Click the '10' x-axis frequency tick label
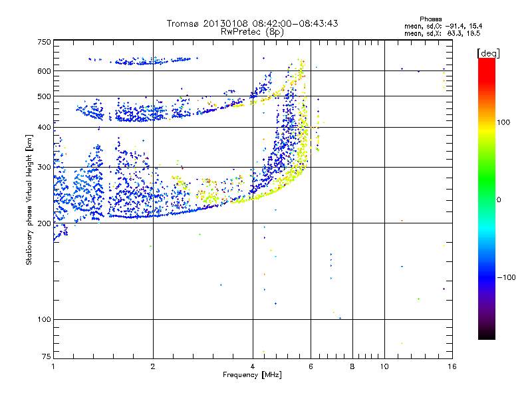This screenshot has height=399, width=532. tap(384, 366)
